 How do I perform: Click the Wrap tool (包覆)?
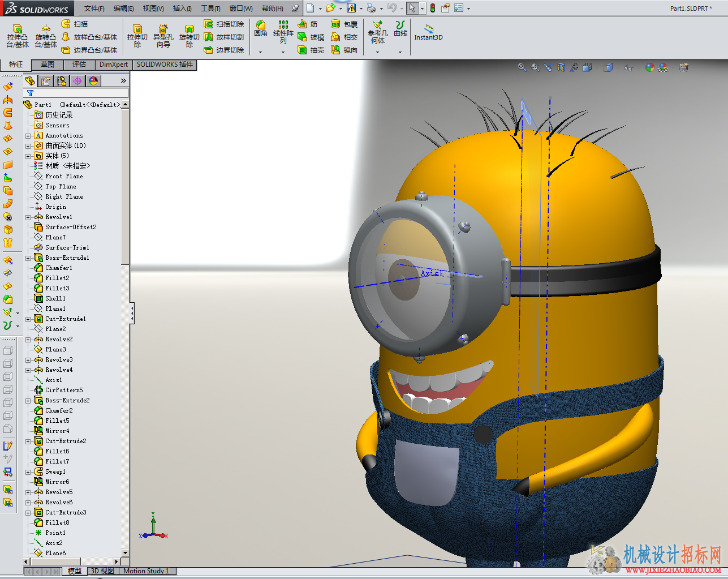point(344,24)
